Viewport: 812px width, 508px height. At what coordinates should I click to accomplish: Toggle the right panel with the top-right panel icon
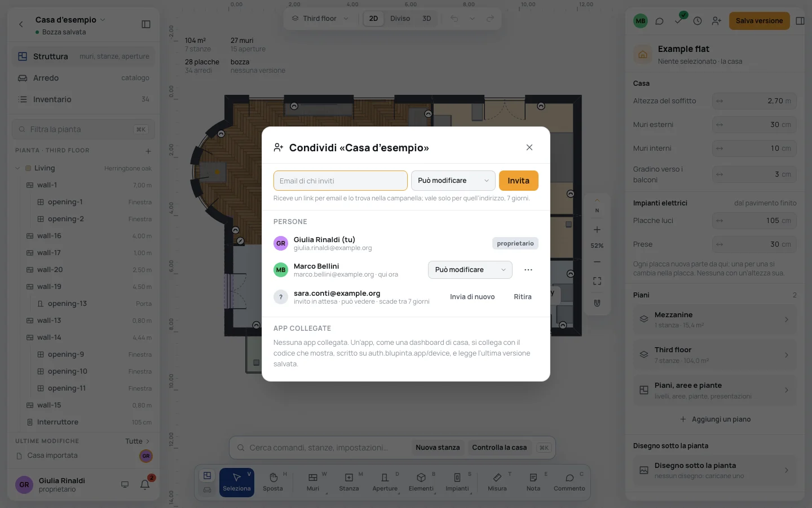click(800, 21)
